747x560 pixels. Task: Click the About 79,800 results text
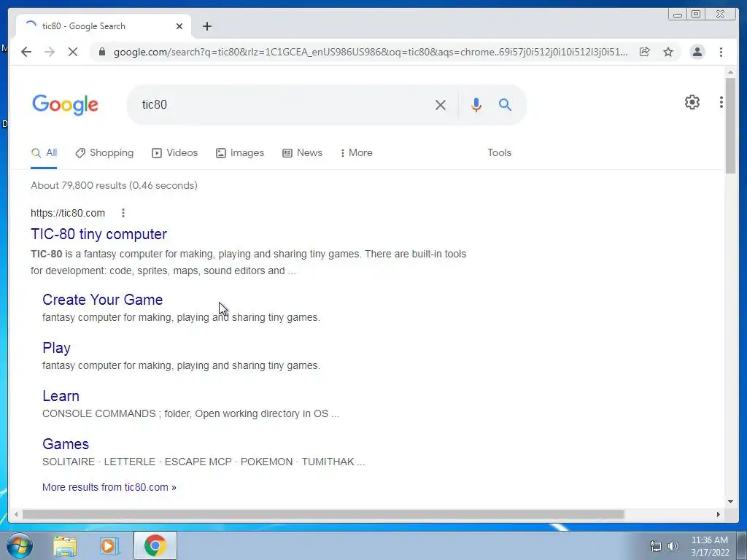pyautogui.click(x=114, y=185)
